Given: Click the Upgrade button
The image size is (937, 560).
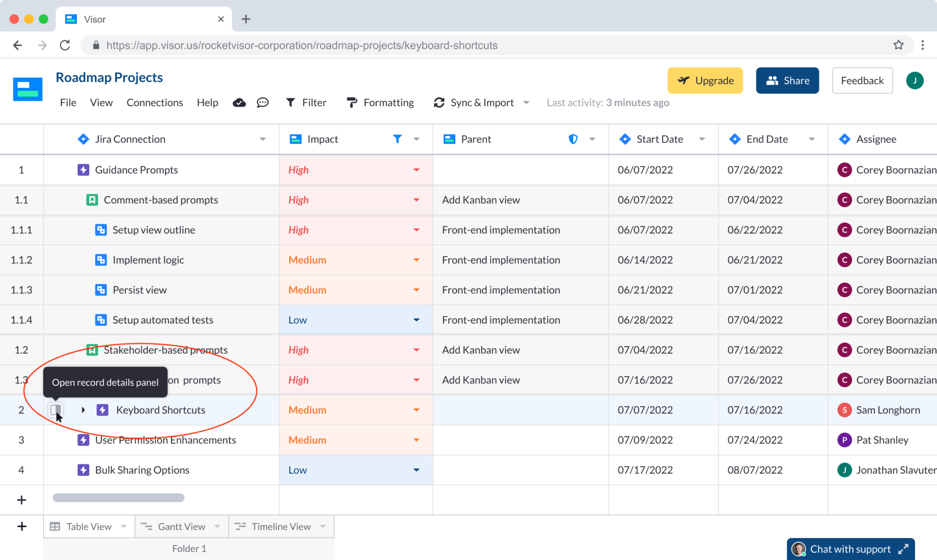Looking at the screenshot, I should 705,81.
